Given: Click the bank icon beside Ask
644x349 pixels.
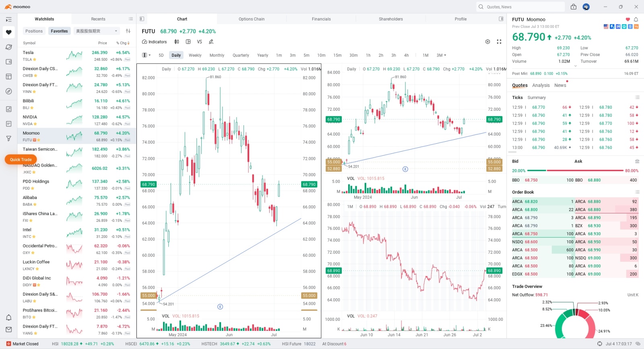Looking at the screenshot, I should pyautogui.click(x=637, y=161).
